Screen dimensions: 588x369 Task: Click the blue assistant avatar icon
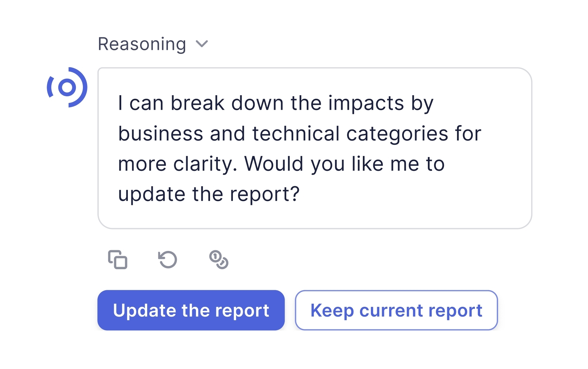click(x=67, y=87)
